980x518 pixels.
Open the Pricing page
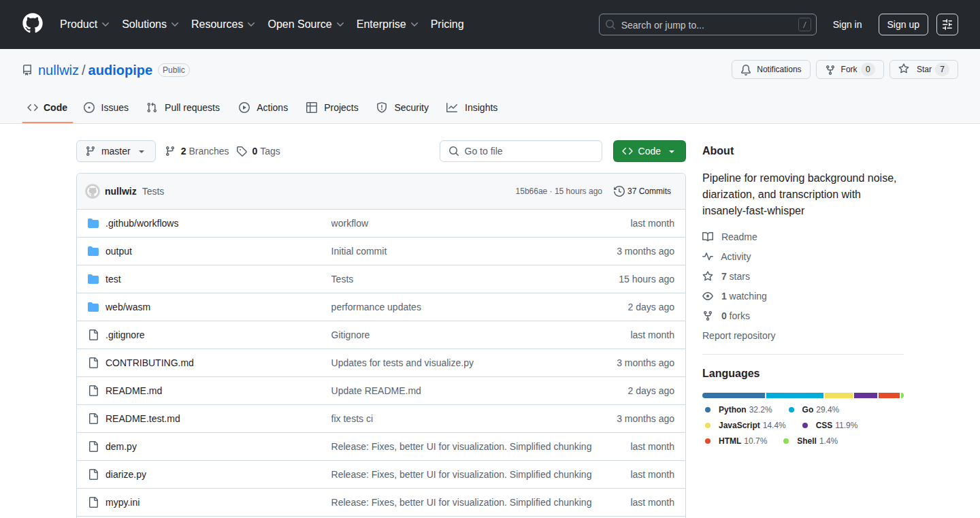point(447,24)
